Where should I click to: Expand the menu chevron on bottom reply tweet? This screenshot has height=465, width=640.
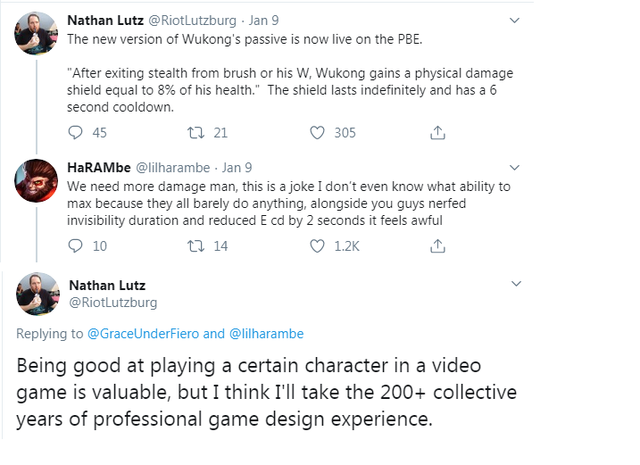point(515,284)
